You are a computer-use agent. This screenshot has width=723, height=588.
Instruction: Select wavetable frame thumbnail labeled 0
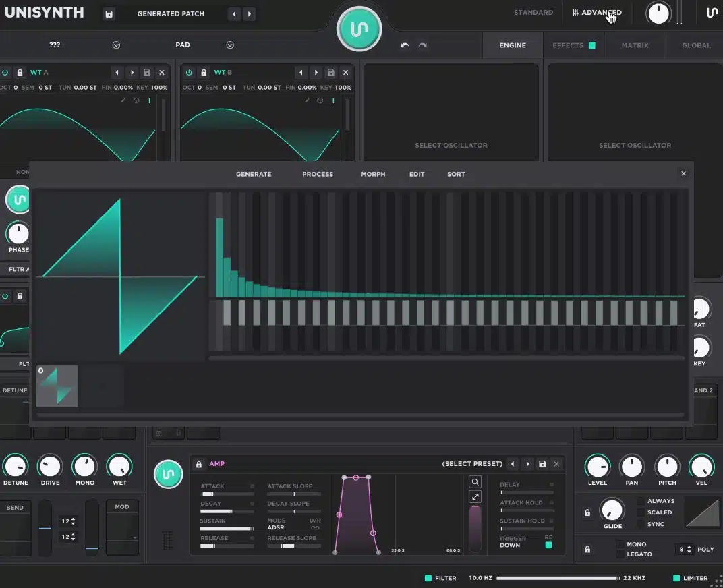click(57, 386)
